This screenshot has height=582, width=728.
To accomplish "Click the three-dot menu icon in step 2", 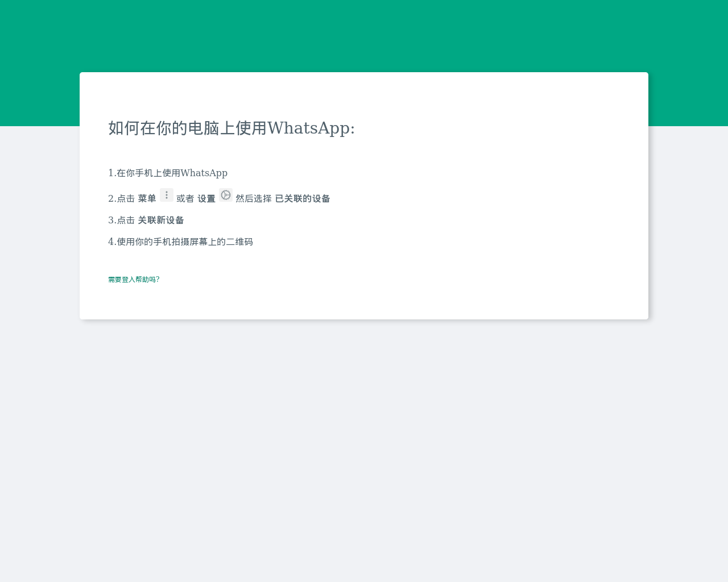I will coord(167,195).
